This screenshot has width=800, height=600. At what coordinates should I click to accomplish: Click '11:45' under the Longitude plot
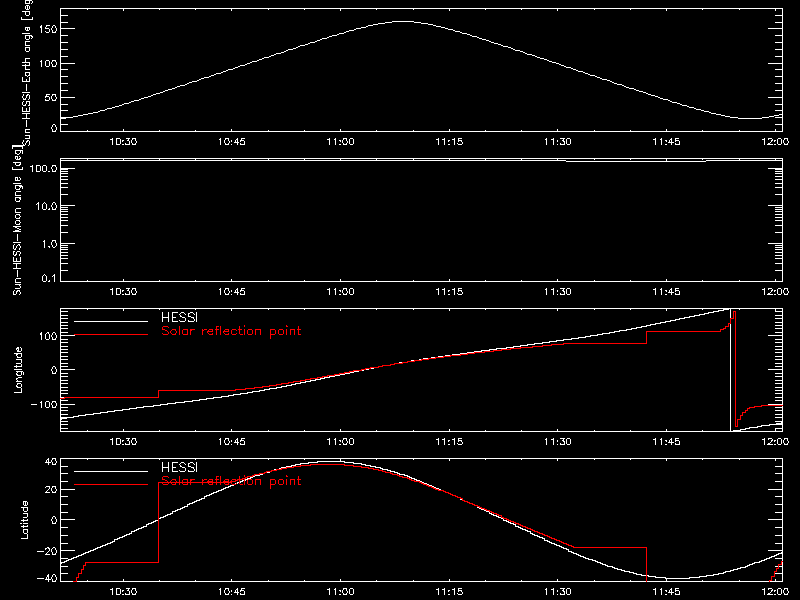click(x=666, y=442)
